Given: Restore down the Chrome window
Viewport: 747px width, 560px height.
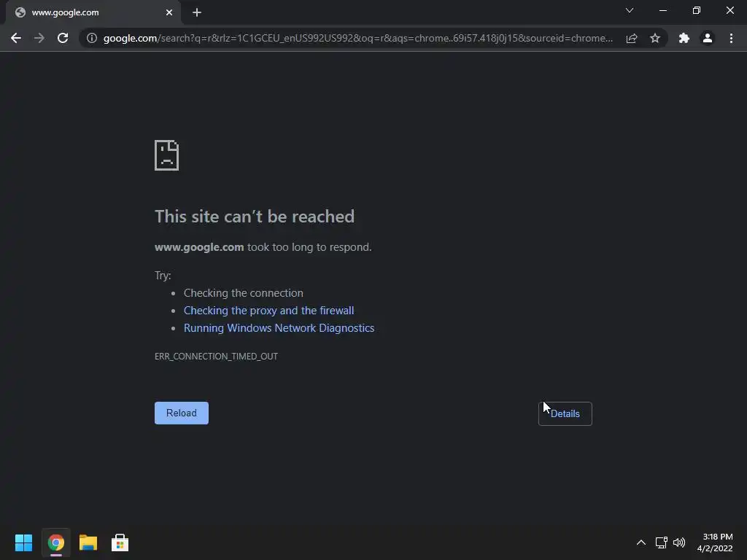Looking at the screenshot, I should click(x=697, y=10).
